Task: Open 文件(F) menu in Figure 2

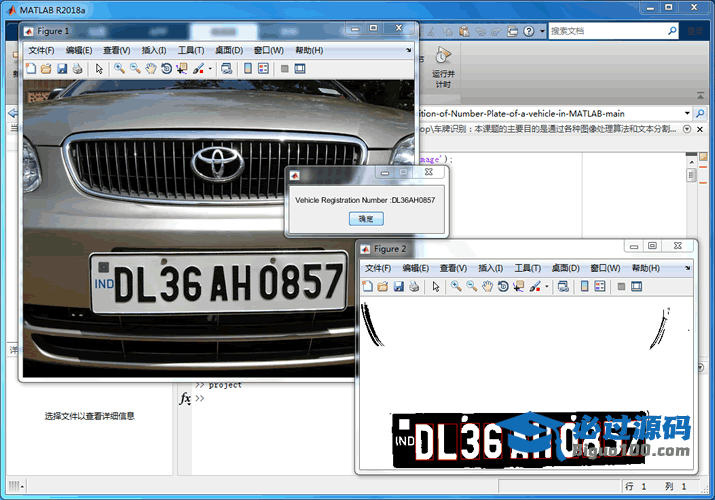Action: click(378, 268)
